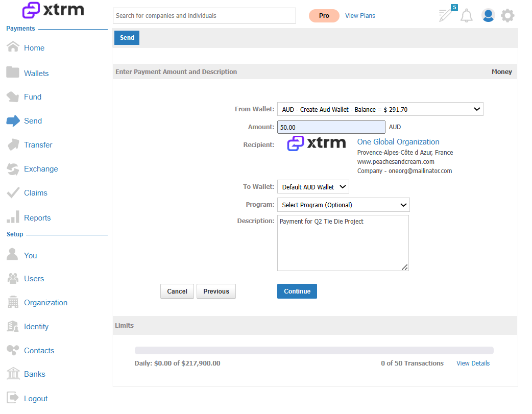Click the Description text area
Image resolution: width=532 pixels, height=414 pixels.
343,243
